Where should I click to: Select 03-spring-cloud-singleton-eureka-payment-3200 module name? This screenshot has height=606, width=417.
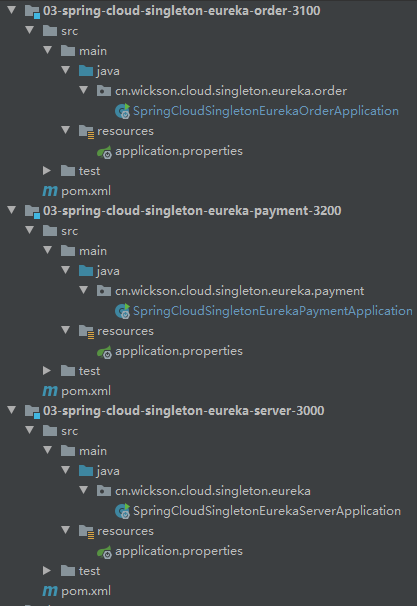pos(192,211)
